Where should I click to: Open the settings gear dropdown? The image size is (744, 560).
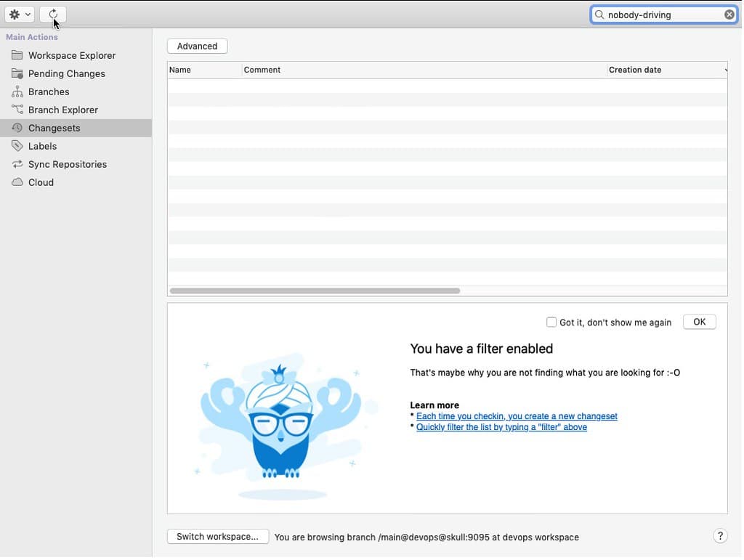pyautogui.click(x=18, y=14)
